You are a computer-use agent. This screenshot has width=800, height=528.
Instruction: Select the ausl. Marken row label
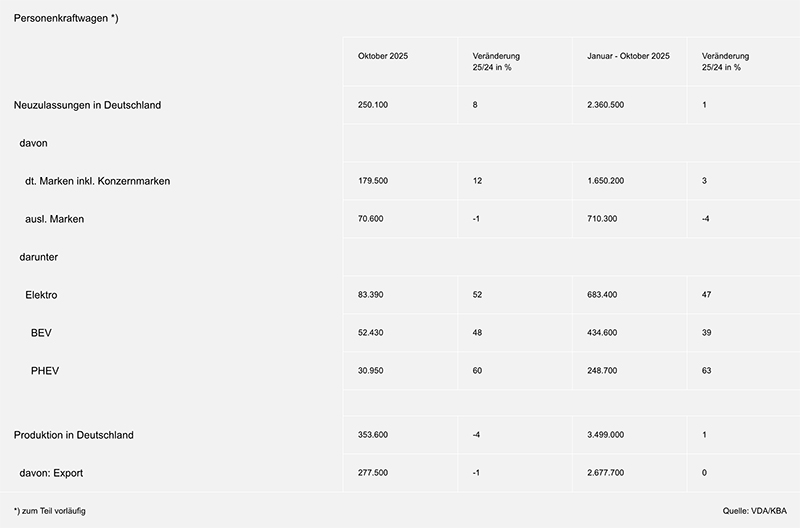[x=55, y=219]
